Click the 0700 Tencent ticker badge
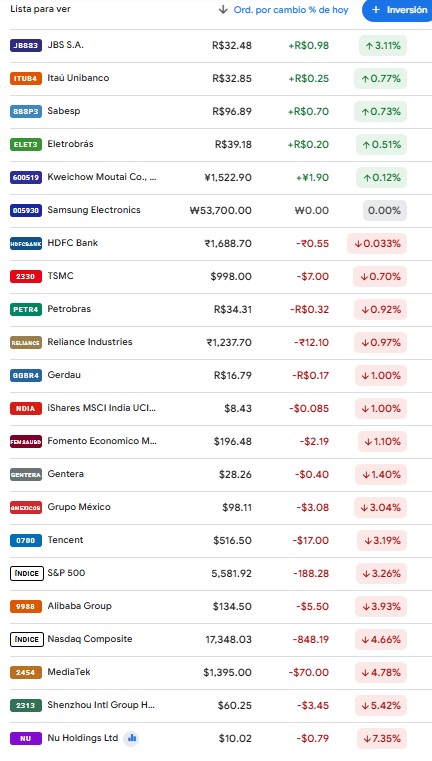432x761 pixels. coord(26,541)
